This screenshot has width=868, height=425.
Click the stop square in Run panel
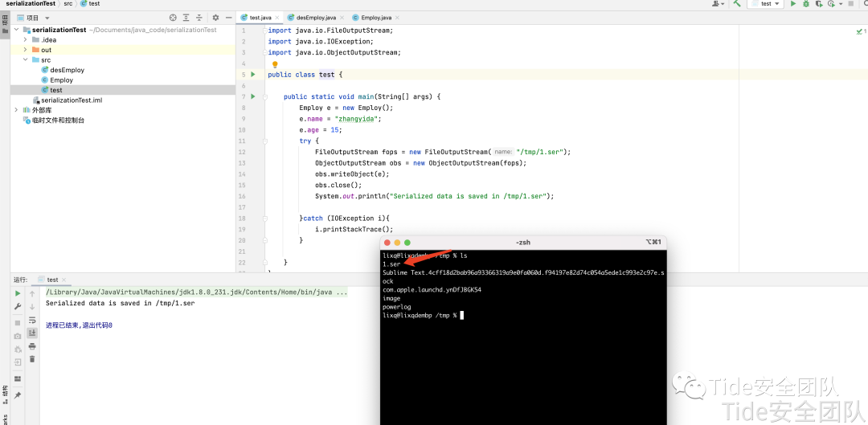point(18,323)
